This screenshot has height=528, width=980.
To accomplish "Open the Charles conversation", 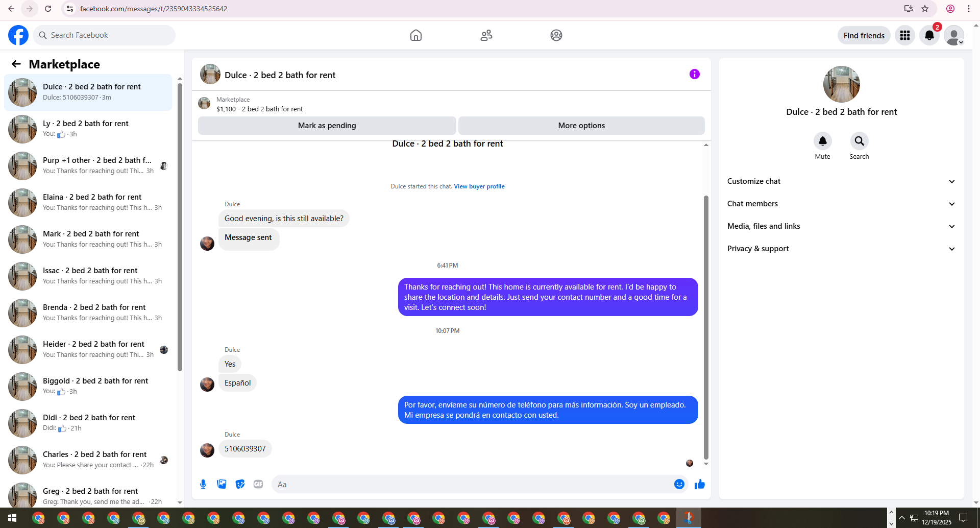I will point(88,460).
